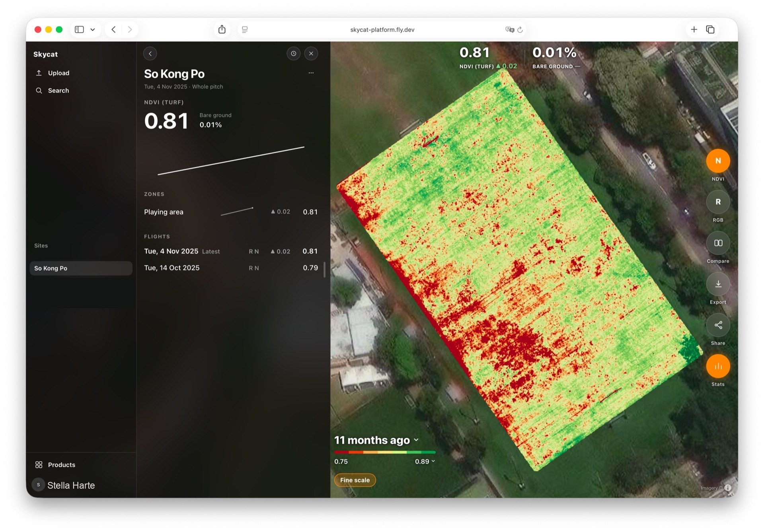Open the 0.89 scale maximum dropdown
Screen dimensions: 764x532
(x=425, y=462)
